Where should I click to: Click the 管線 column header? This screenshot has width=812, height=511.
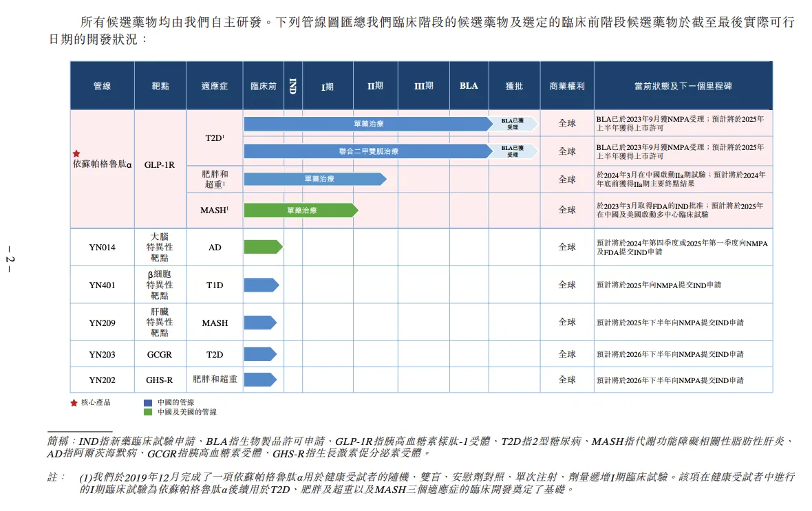103,87
